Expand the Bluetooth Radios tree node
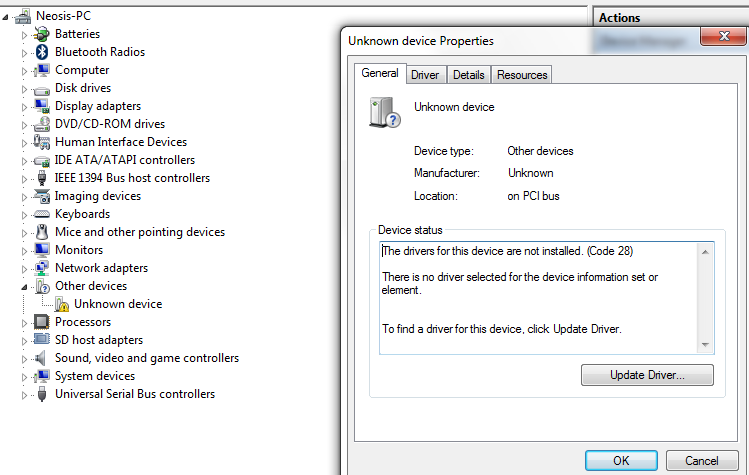 [24, 53]
